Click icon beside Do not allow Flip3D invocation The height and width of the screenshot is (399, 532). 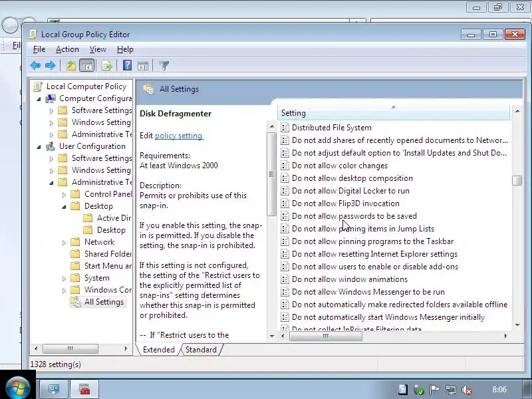click(x=285, y=203)
